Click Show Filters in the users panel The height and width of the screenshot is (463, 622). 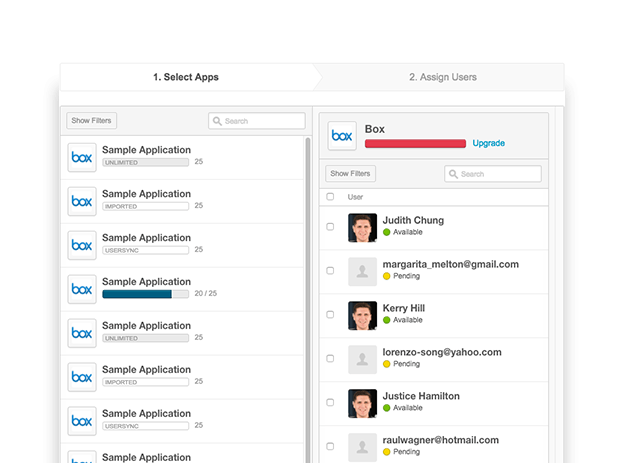click(x=350, y=173)
